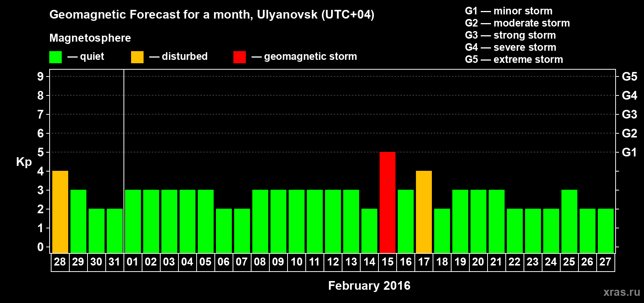The width and height of the screenshot is (644, 303).
Task: Click the 'G2 — moderate storm' legend line
Action: pos(517,23)
